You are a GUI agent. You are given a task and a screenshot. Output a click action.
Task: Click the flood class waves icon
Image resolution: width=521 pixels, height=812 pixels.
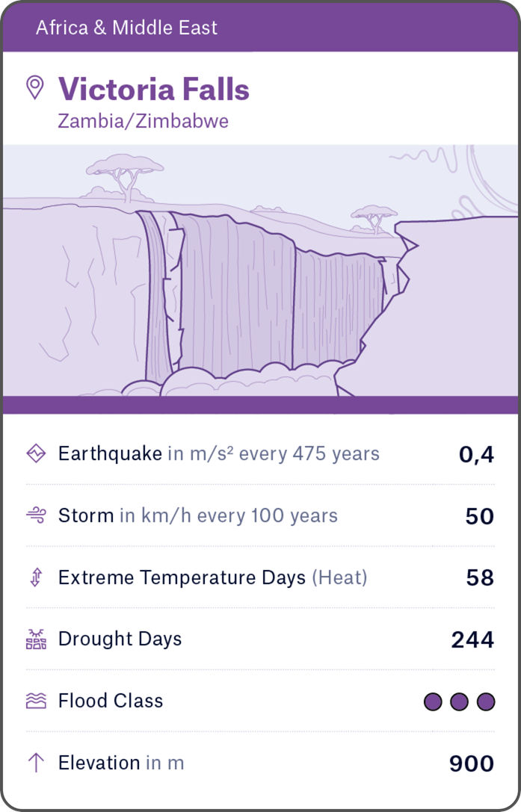pos(36,701)
